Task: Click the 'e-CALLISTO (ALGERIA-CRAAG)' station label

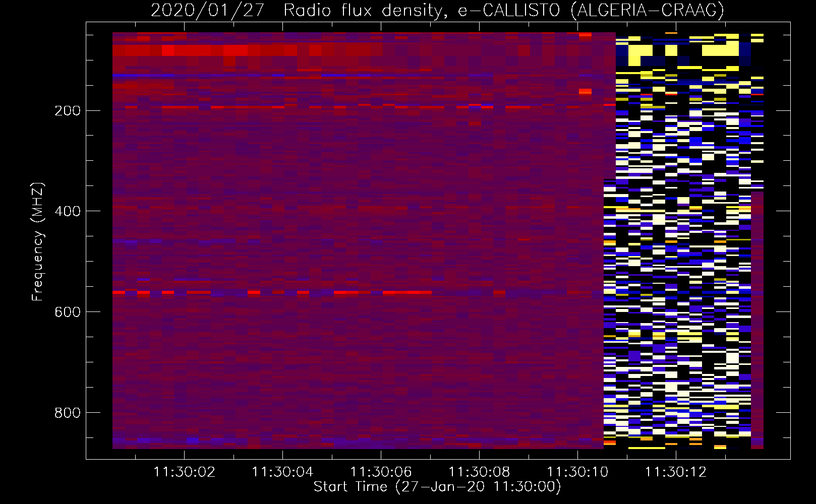Action: [x=591, y=11]
